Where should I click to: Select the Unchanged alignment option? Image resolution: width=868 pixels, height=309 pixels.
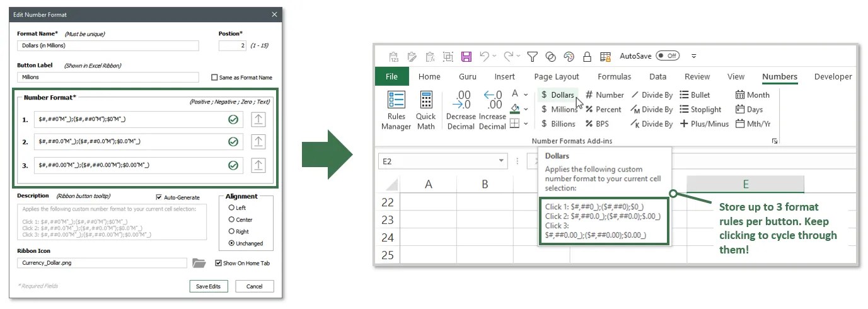click(x=231, y=243)
